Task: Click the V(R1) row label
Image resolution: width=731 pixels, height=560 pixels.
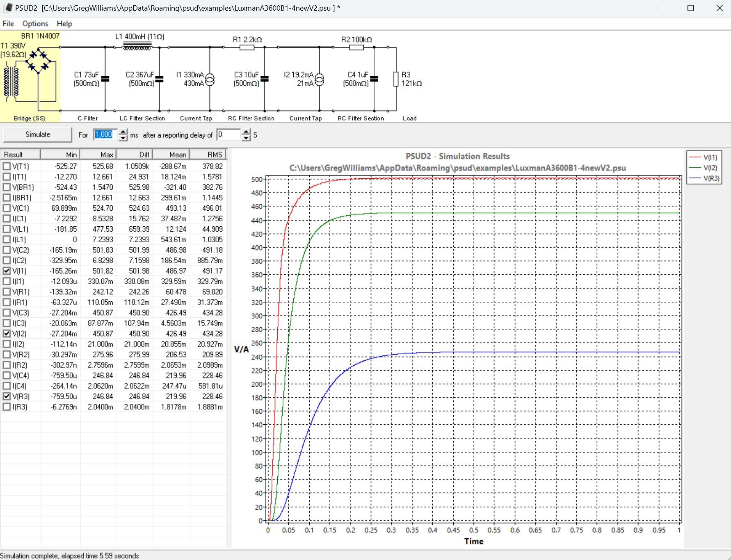Action: point(21,292)
